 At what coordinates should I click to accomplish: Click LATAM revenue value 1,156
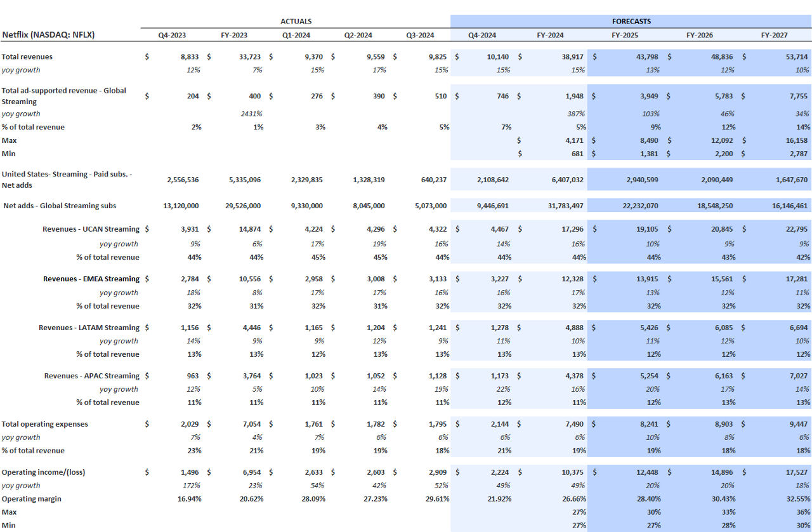point(191,328)
